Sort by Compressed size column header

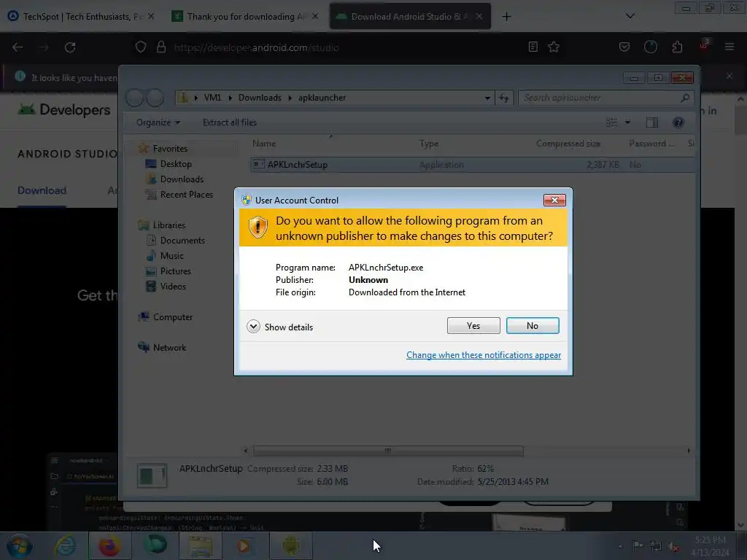click(x=568, y=144)
